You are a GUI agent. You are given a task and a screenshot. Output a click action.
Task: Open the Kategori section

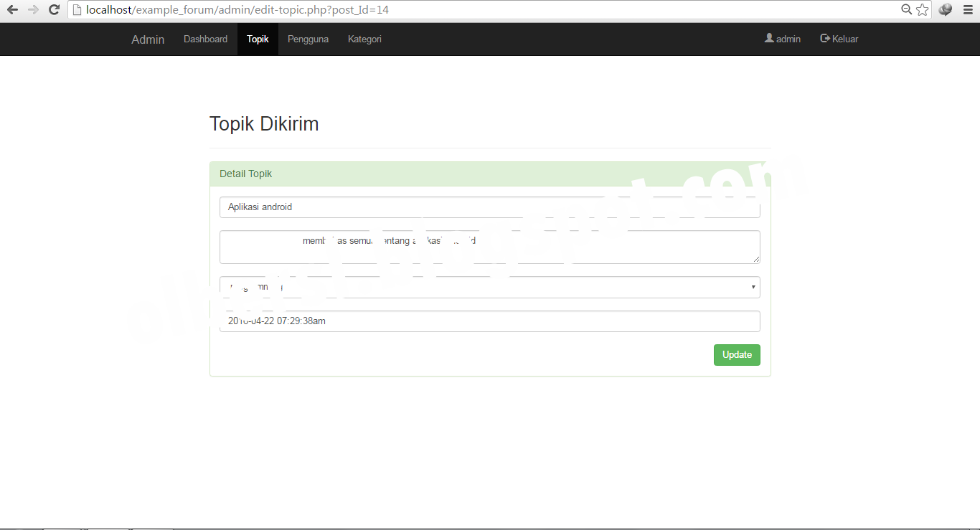[364, 39]
